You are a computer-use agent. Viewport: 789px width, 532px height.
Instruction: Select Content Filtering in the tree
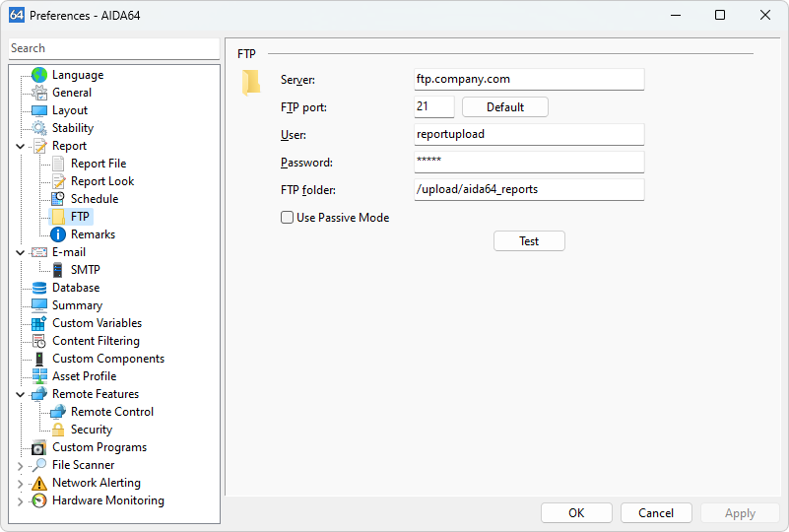tap(96, 341)
